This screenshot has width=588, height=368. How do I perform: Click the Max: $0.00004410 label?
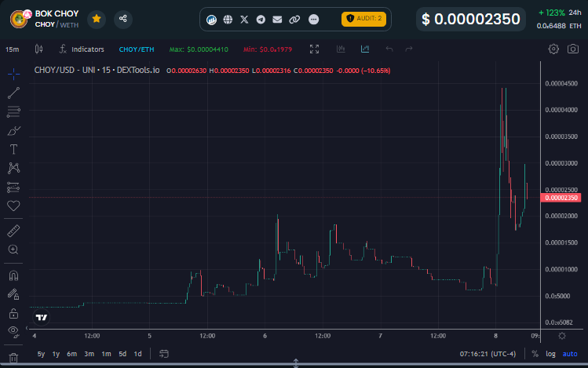tap(199, 49)
